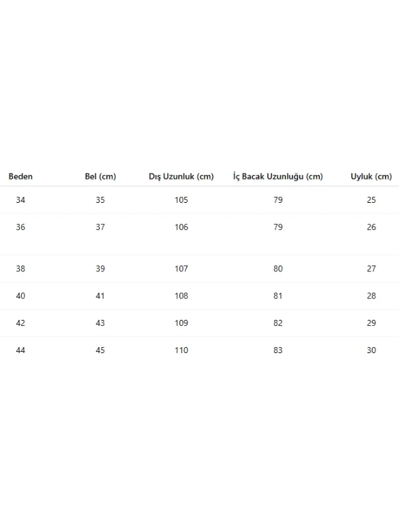
Task: Click size 34 in the Beden column
Action: (x=21, y=199)
